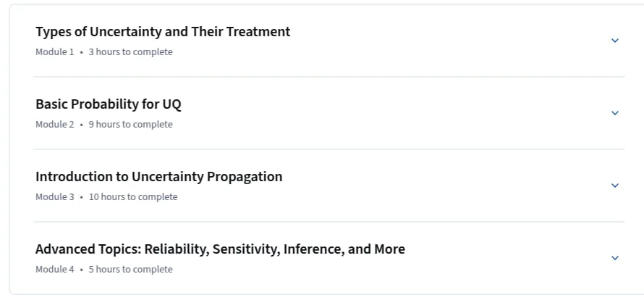Screen dimensions: 644x295
Task: Click the bullet dot after Module 1
Action: (81, 52)
